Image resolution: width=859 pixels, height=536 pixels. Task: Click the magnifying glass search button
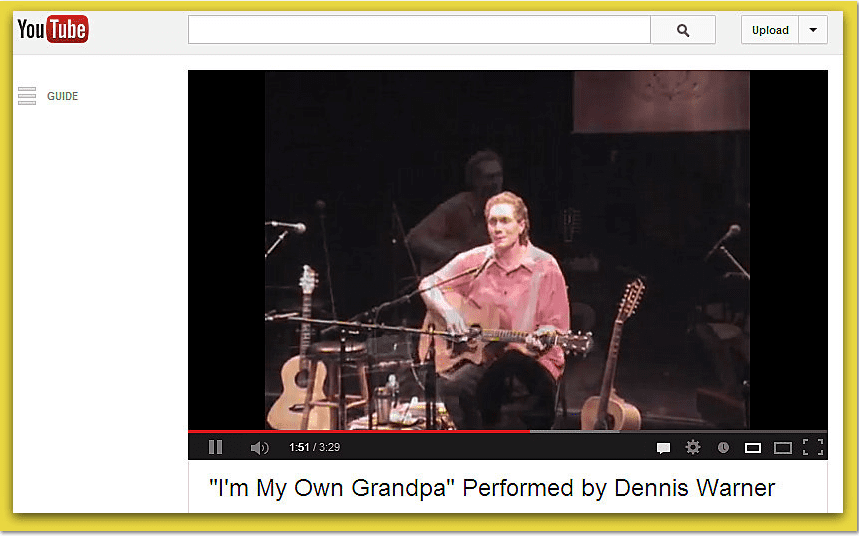tap(683, 30)
